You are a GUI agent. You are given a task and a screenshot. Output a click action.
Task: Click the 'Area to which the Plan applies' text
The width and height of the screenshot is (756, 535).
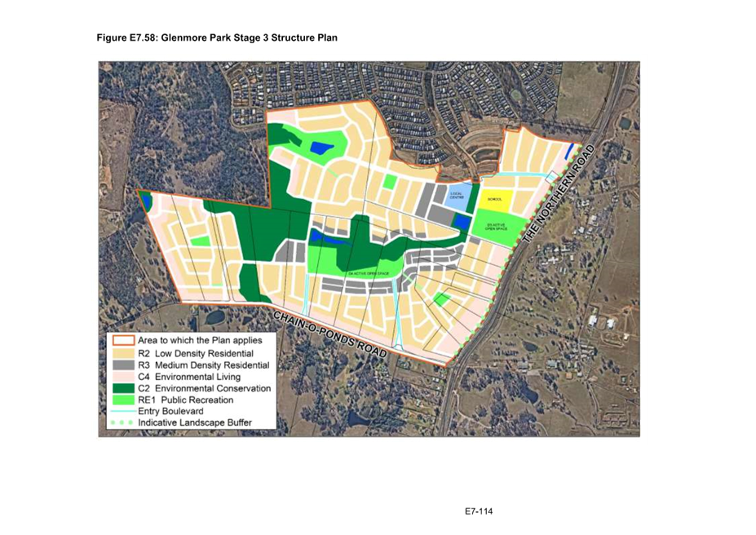click(x=200, y=340)
